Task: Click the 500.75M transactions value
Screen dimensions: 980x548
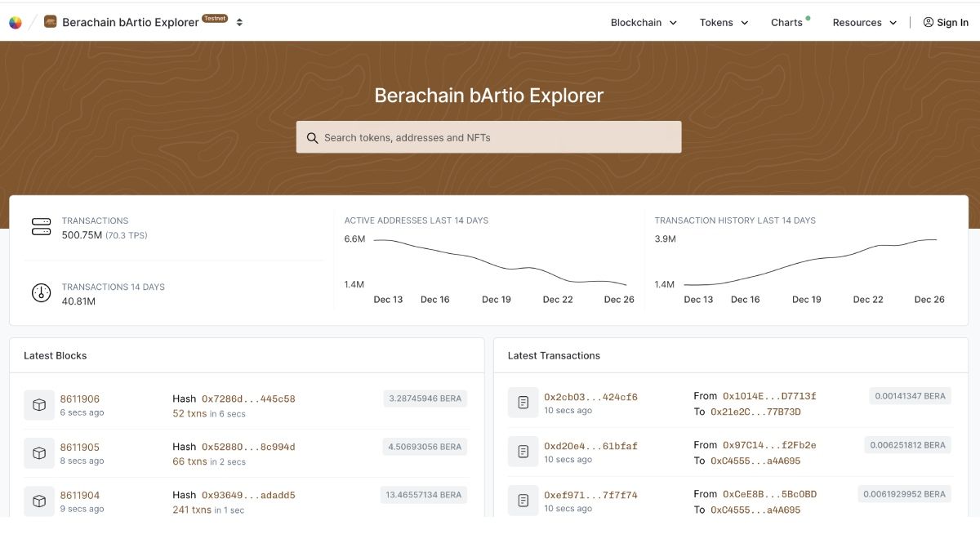Action: pos(82,235)
